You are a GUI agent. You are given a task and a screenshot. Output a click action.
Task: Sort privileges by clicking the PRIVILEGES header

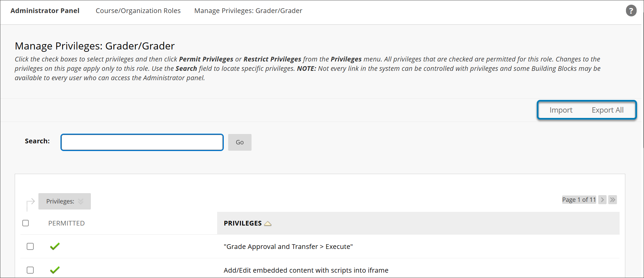coord(243,223)
